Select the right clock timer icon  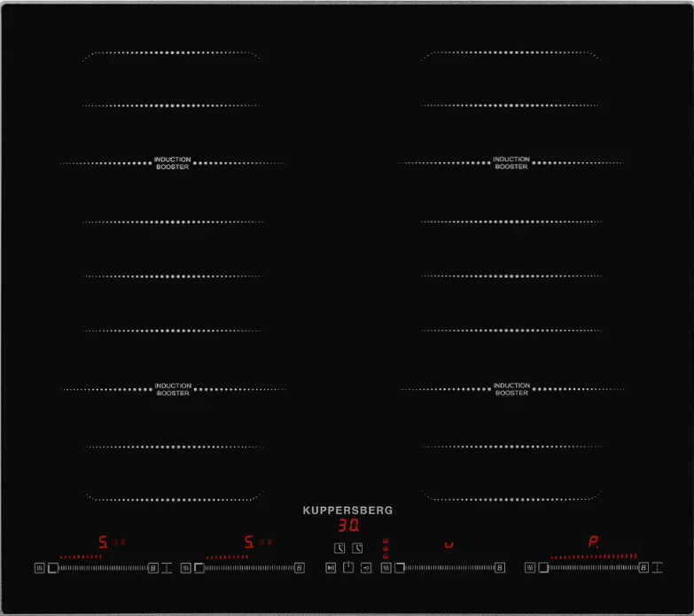point(357,549)
